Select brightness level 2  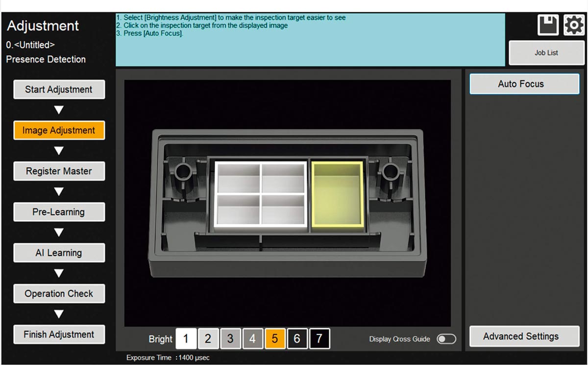click(x=208, y=339)
